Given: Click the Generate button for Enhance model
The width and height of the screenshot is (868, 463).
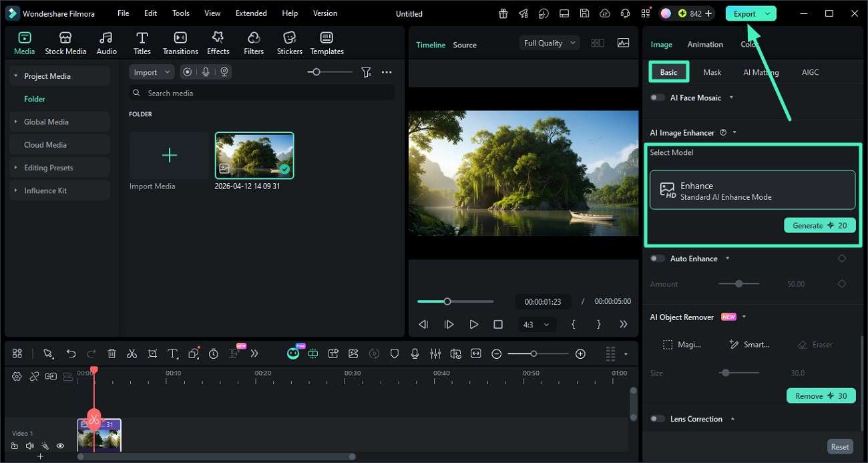Looking at the screenshot, I should (x=819, y=225).
